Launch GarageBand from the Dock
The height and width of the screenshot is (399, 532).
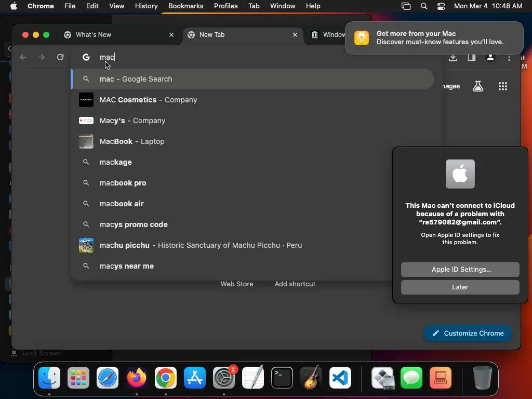(x=311, y=378)
